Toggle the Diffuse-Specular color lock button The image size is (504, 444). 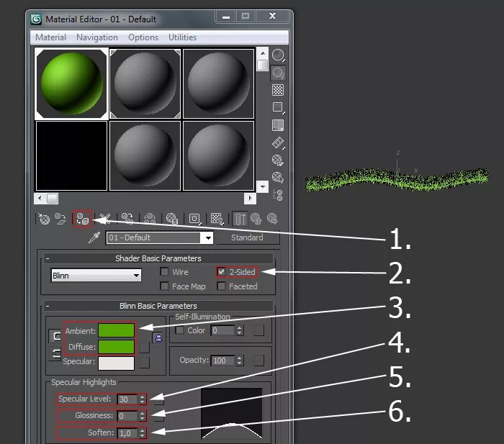click(x=55, y=354)
